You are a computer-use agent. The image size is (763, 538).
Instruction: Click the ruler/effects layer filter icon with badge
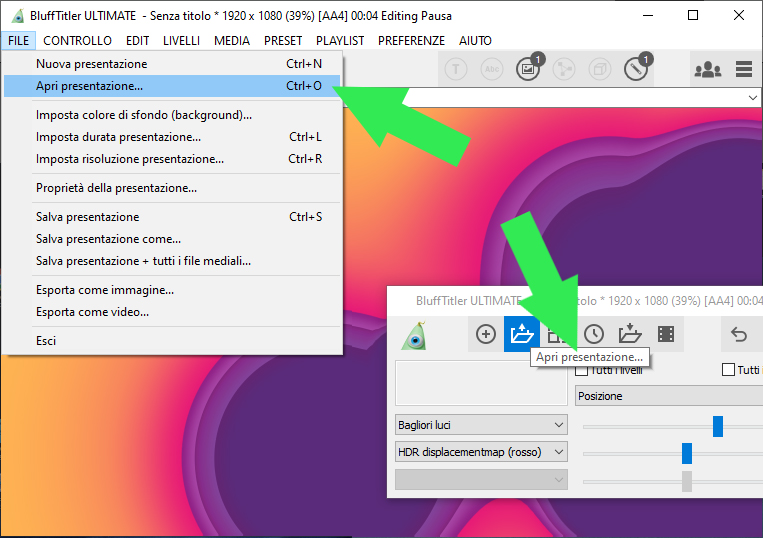pos(636,69)
